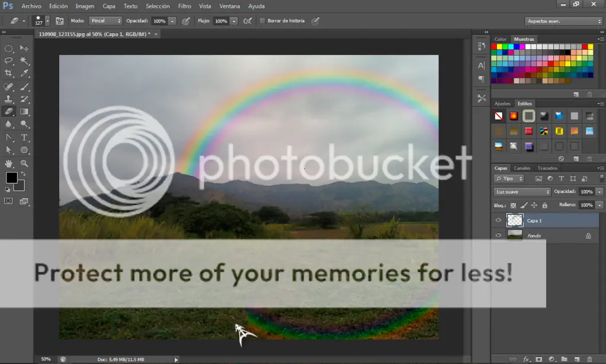Switch to the Trazados tab
This screenshot has height=364, width=606.
coord(547,168)
